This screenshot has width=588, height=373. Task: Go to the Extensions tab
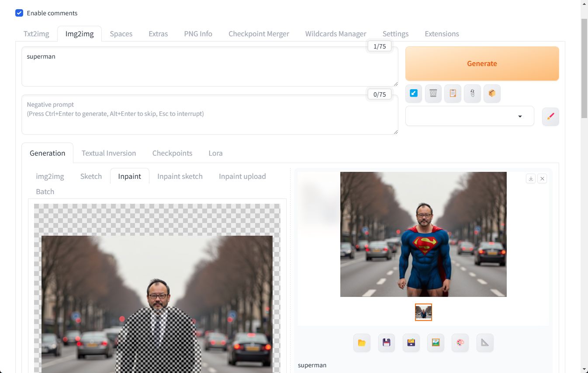click(442, 34)
